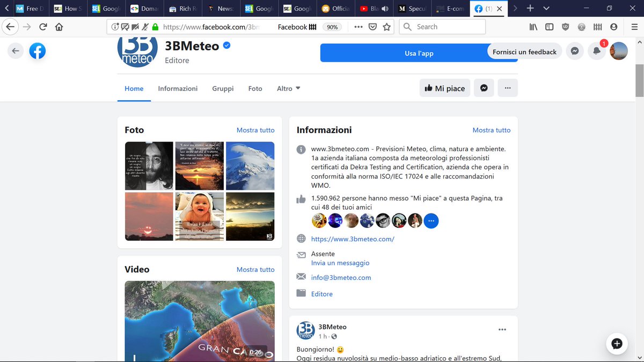Open the Home tab of the page
Screen dimensions: 644x362
pos(134,88)
